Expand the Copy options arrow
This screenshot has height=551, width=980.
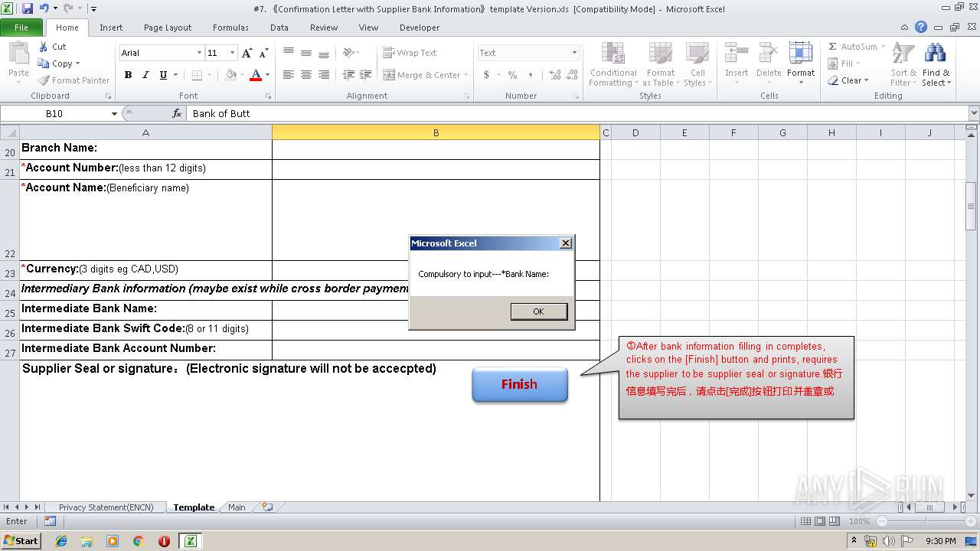(x=77, y=64)
